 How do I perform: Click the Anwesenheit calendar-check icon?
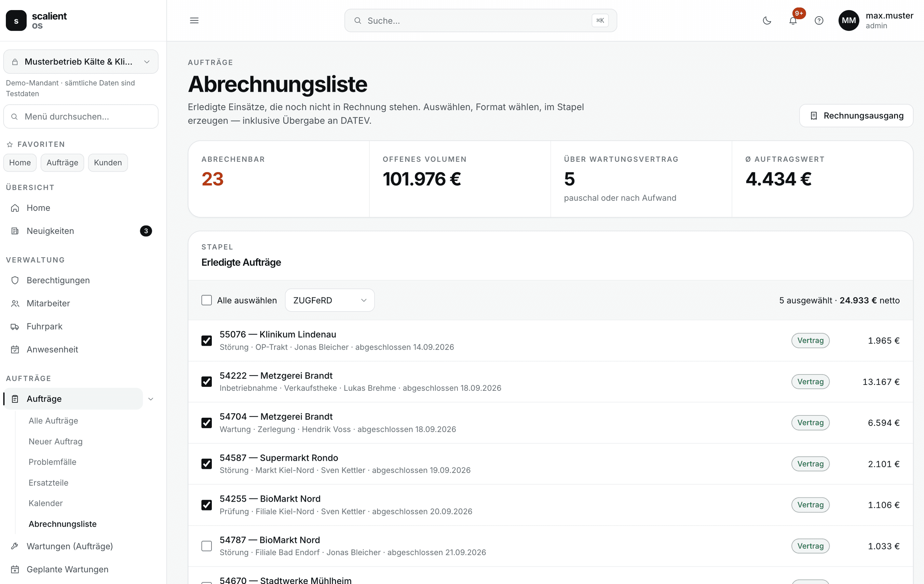(15, 349)
